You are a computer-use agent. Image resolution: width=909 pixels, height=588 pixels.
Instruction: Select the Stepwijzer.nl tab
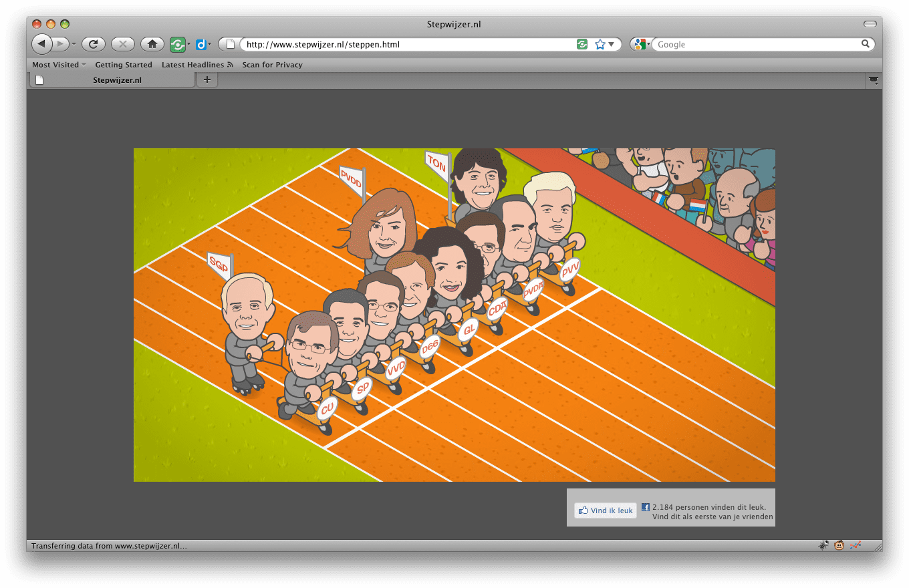112,80
